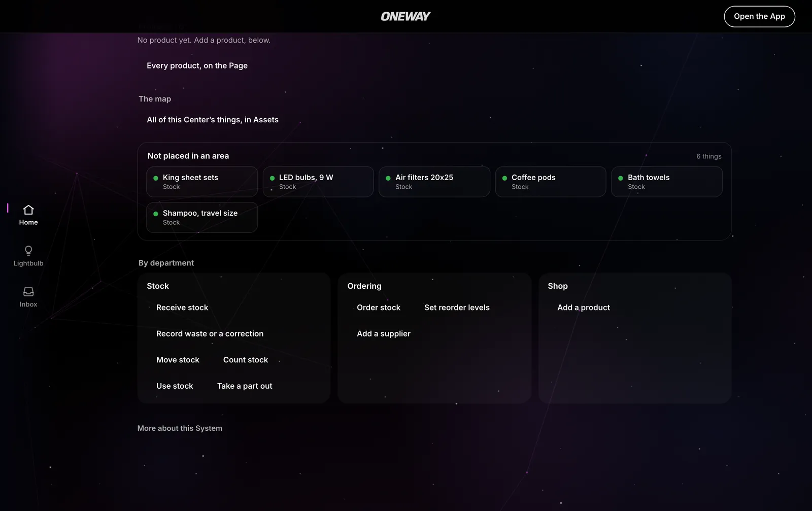Open the Air filters 20x25 card

[x=434, y=182]
